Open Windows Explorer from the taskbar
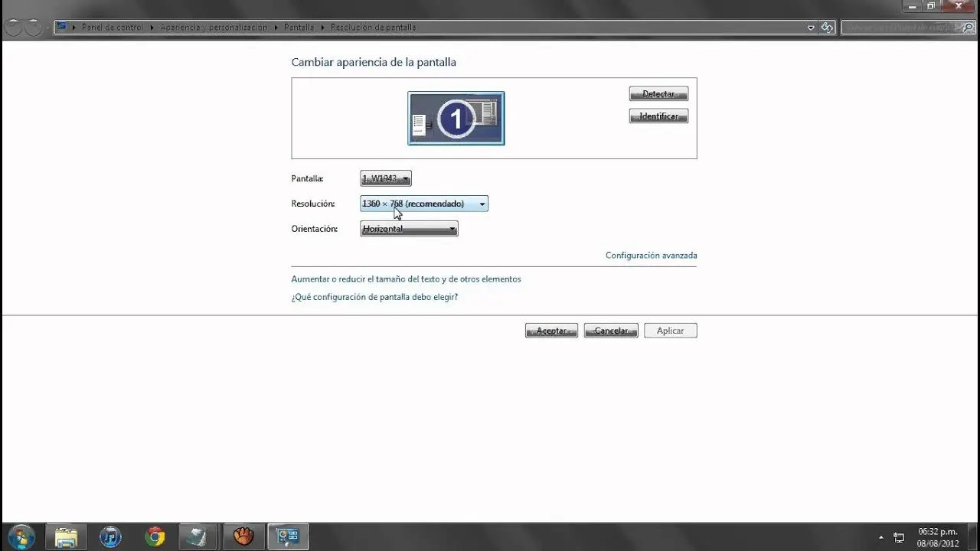Screen dimensions: 980x551 tap(66, 536)
